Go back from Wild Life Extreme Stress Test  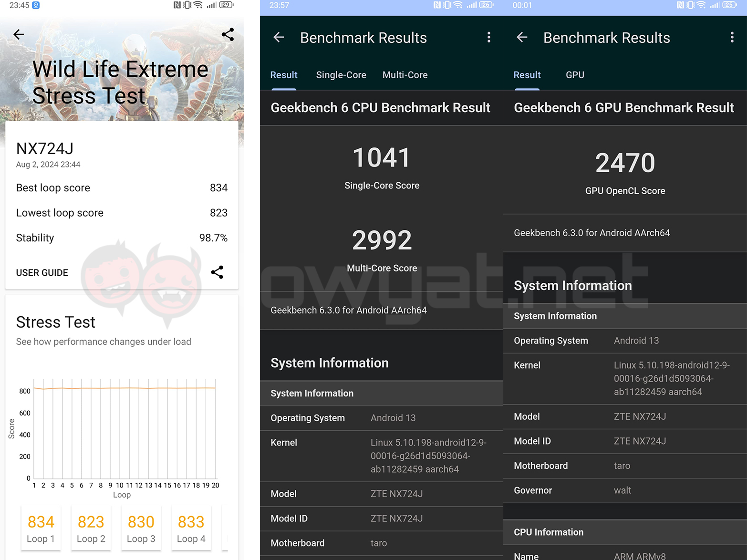(x=19, y=34)
